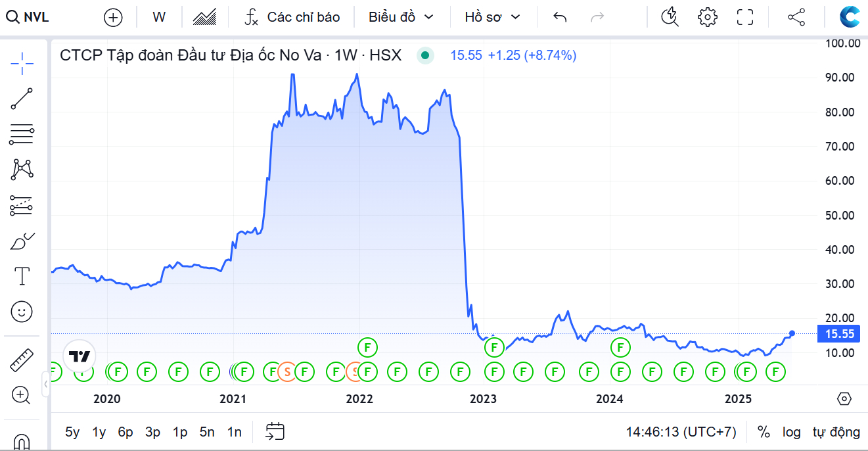Share the chart via the share icon
This screenshot has width=868, height=451.
pyautogui.click(x=796, y=17)
